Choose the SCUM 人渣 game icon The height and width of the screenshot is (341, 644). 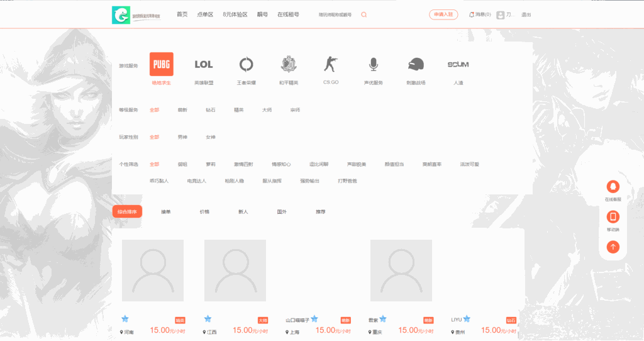tap(458, 65)
